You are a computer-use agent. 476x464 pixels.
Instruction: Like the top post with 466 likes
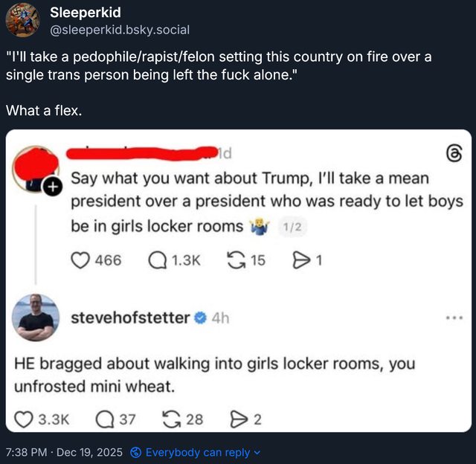(80, 260)
